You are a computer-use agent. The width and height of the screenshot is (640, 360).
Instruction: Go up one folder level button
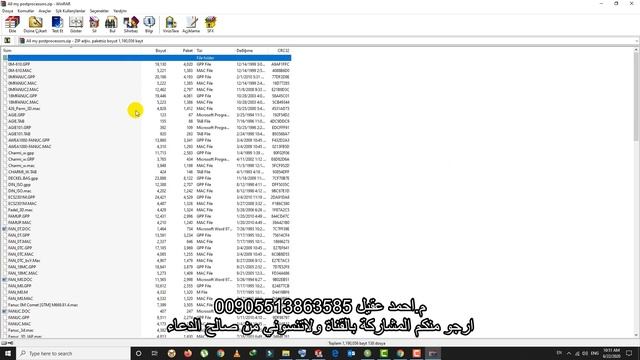click(x=7, y=41)
